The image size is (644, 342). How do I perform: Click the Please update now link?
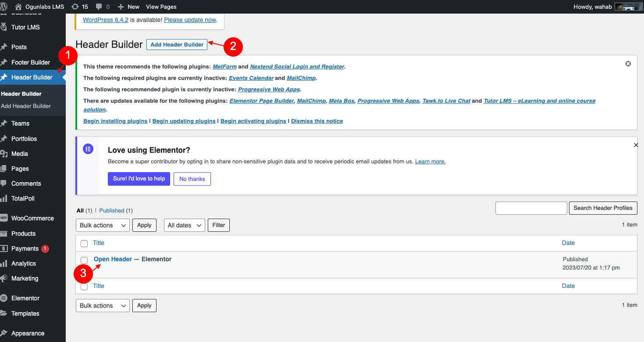[x=190, y=20]
